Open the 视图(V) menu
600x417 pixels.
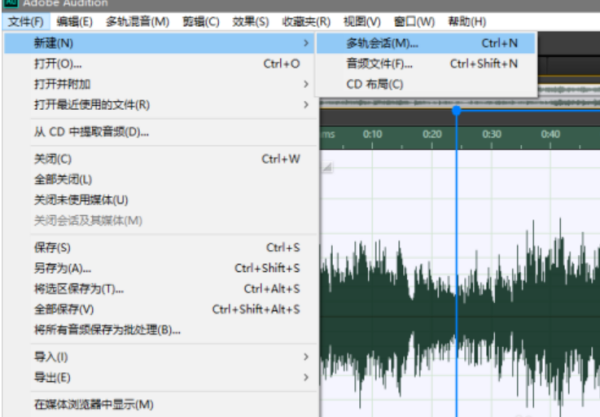click(362, 21)
